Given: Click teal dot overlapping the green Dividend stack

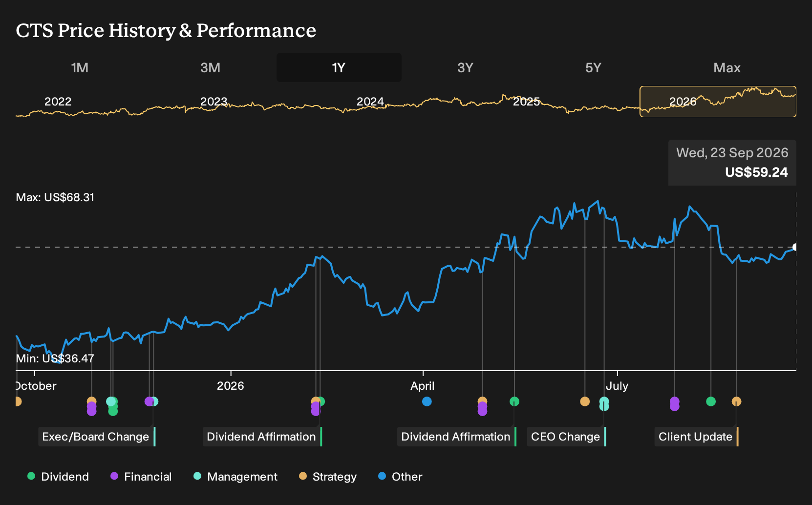Looking at the screenshot, I should 110,401.
